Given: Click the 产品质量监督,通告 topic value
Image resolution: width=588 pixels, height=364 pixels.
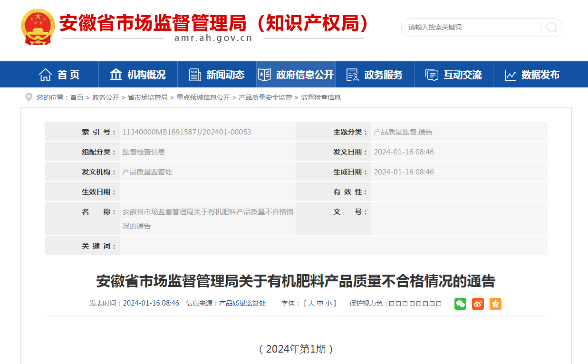Looking at the screenshot, I should coord(403,132).
